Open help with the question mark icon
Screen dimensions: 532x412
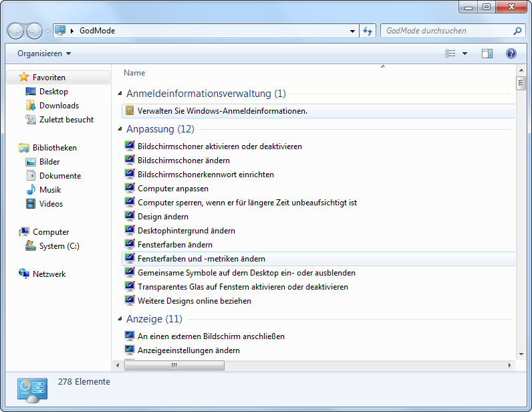pos(511,54)
